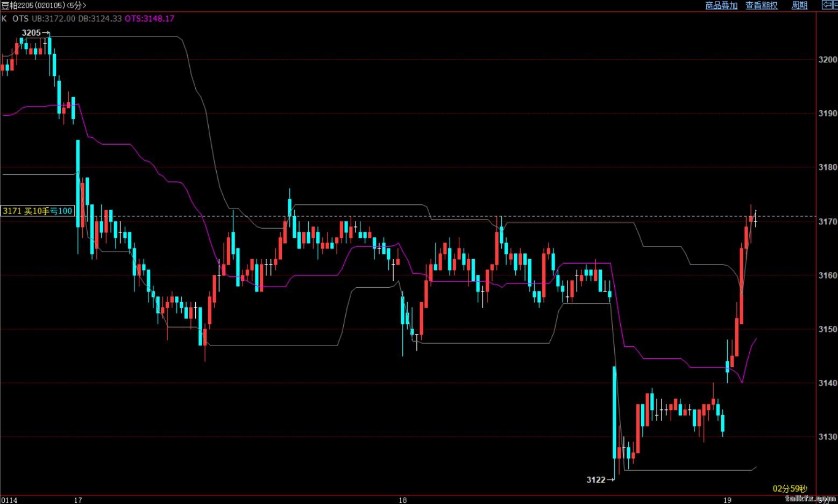Click the 豆粕2205(020105)<5分> chart title
The width and height of the screenshot is (838, 504).
pos(44,5)
